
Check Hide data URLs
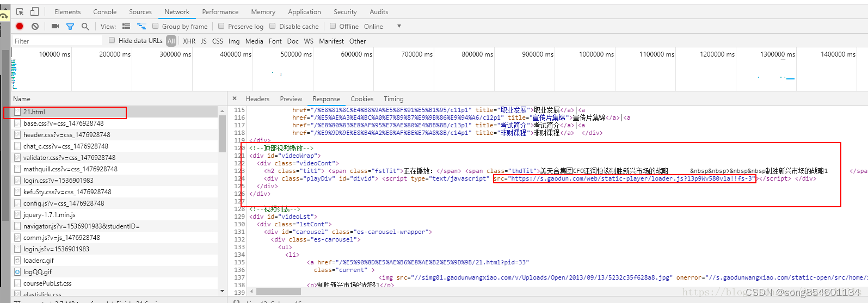click(112, 40)
